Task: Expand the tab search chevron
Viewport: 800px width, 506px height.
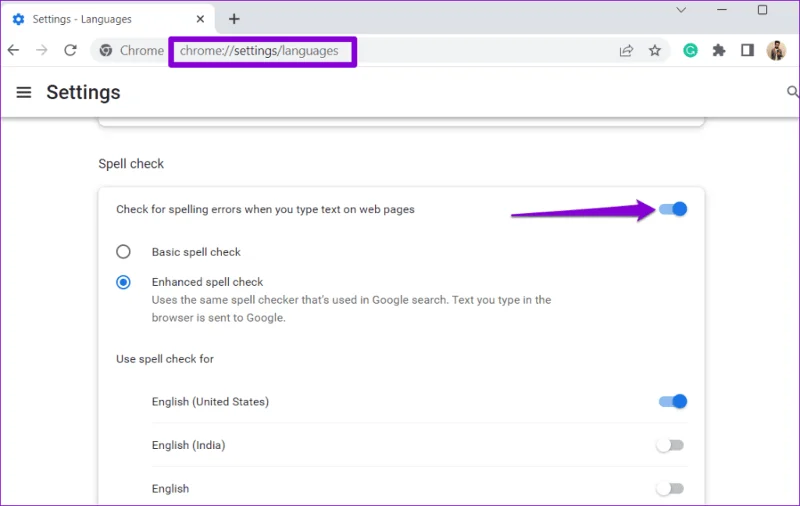Action: (681, 10)
